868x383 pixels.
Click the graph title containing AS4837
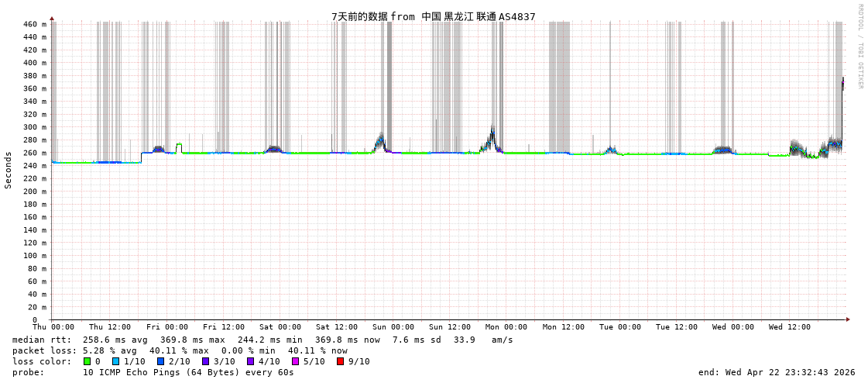point(433,16)
